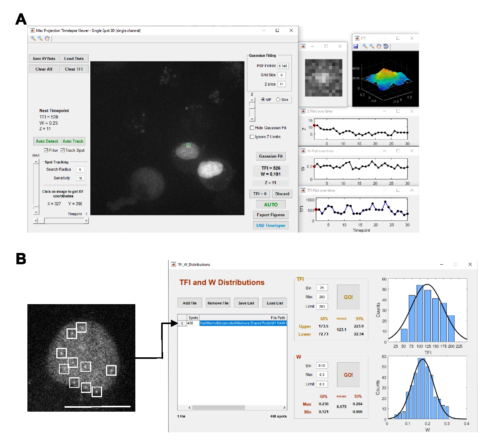This screenshot has width=494, height=448.
Task: Click file list scrollbar right arrow
Action: click(284, 408)
